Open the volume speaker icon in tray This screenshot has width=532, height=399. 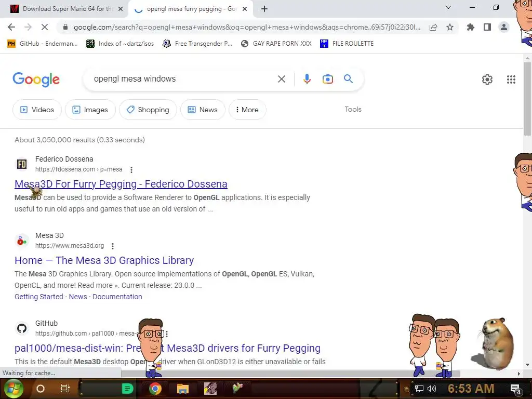pos(432,389)
